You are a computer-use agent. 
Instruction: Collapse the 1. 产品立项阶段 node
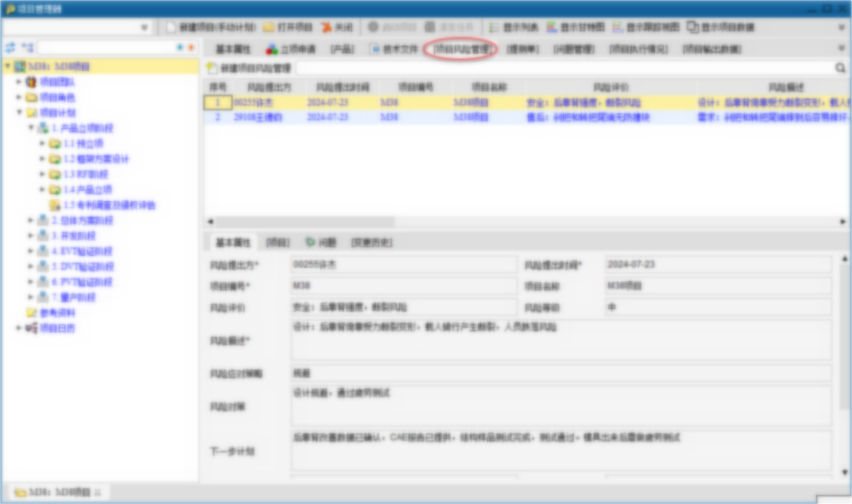coord(31,127)
